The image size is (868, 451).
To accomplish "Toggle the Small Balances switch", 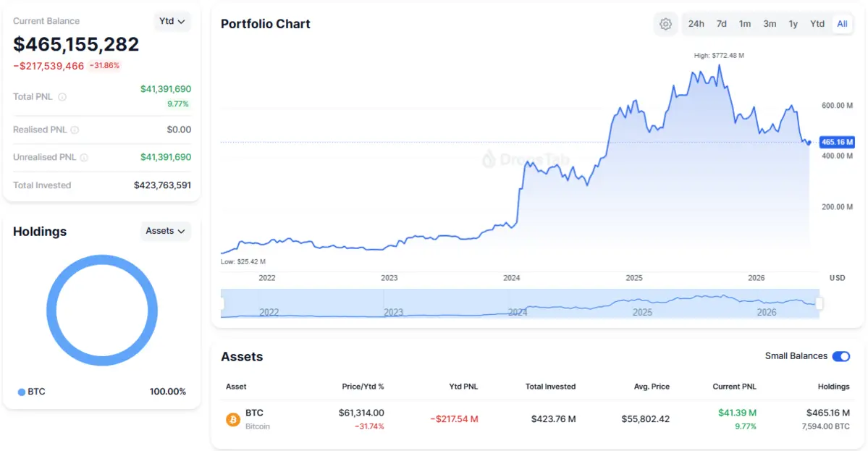I will [x=841, y=356].
